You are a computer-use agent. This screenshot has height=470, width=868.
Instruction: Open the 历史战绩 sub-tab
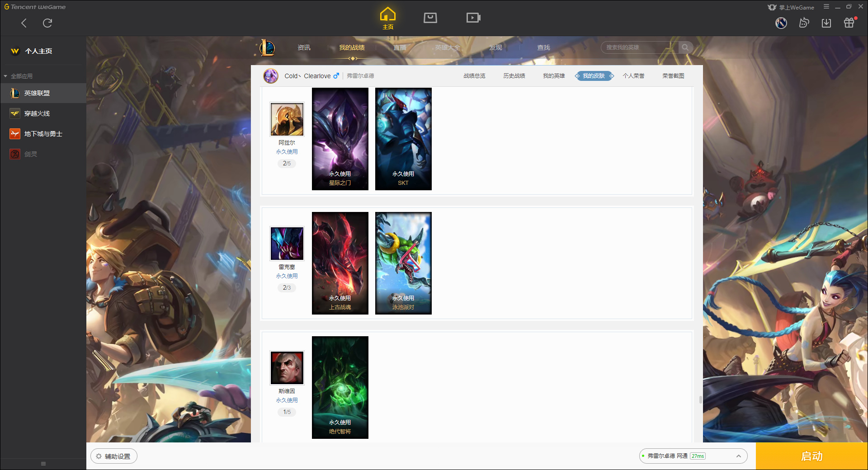coord(514,76)
